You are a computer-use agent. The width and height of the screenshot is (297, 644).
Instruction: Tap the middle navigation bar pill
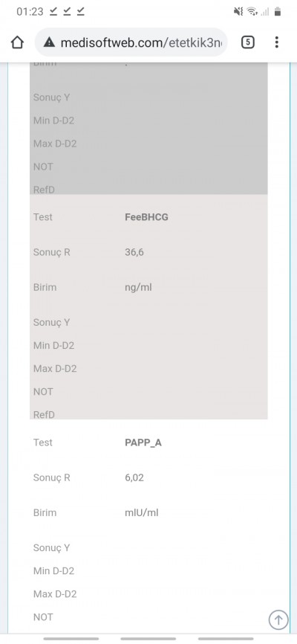(x=148, y=639)
